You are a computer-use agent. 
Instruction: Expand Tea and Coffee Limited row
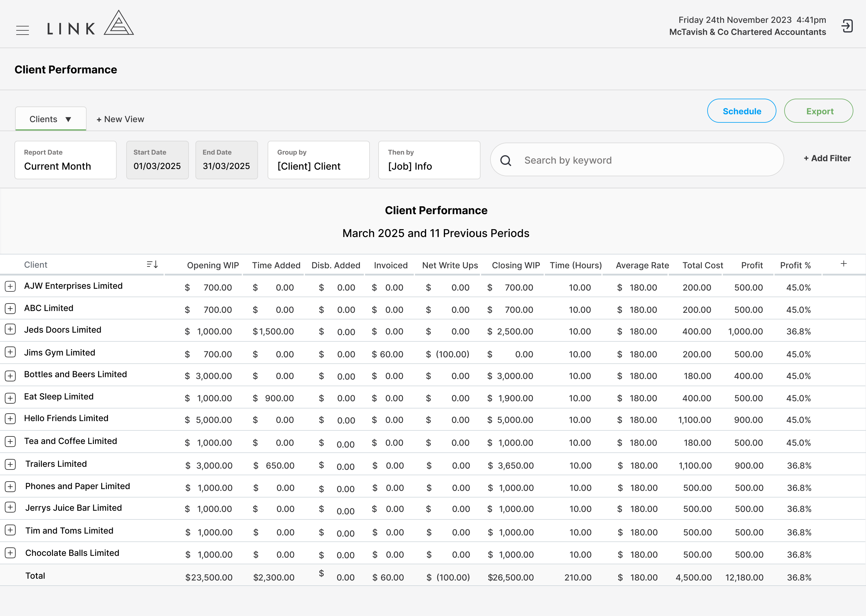[x=10, y=442]
